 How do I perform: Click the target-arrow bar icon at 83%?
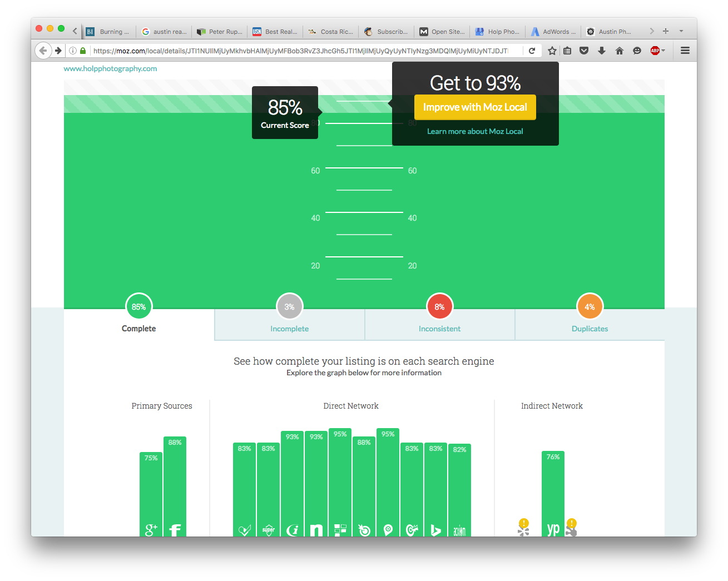click(412, 530)
